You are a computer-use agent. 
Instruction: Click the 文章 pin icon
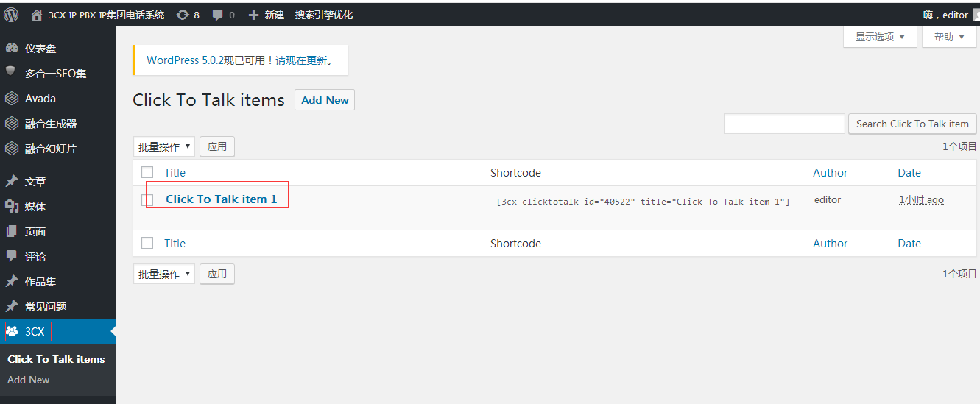coord(12,182)
